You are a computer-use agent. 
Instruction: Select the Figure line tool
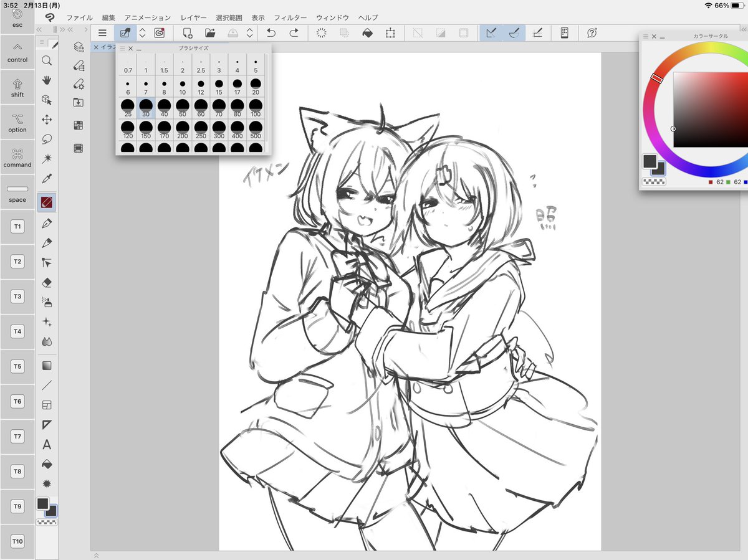click(x=47, y=386)
